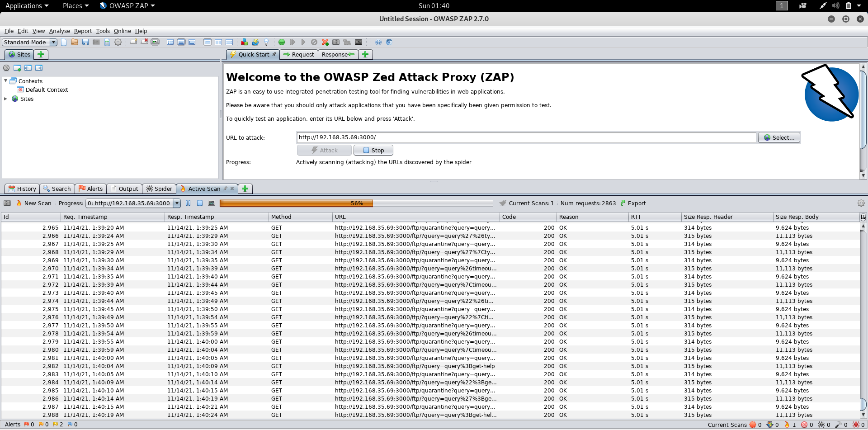This screenshot has width=868, height=430.
Task: Stop the active scan square button
Action: coord(199,203)
